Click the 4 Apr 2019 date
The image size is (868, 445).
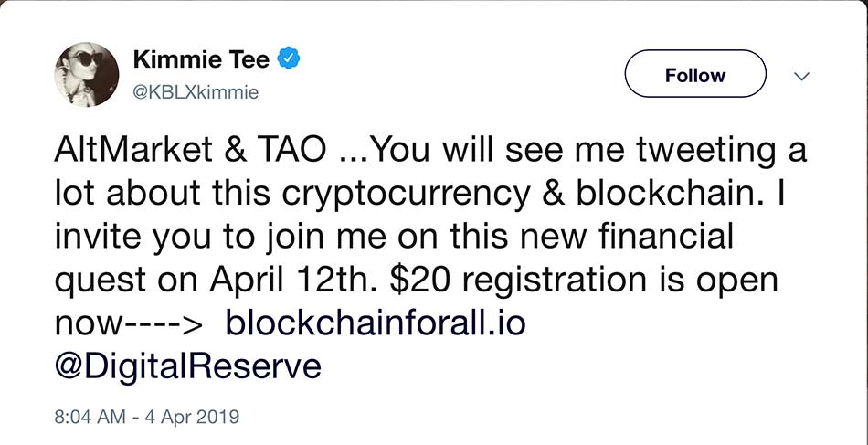pyautogui.click(x=192, y=417)
